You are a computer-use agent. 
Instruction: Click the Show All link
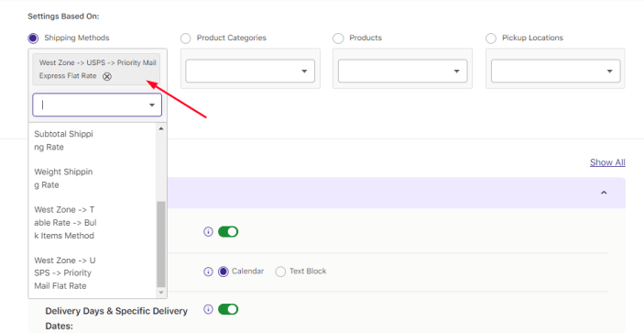(607, 162)
